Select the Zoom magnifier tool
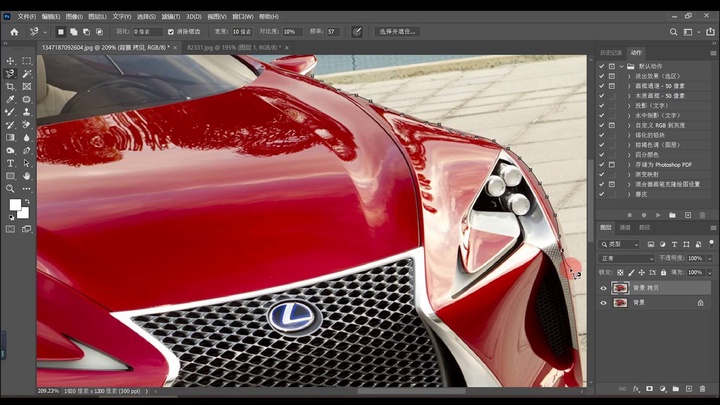 tap(11, 188)
